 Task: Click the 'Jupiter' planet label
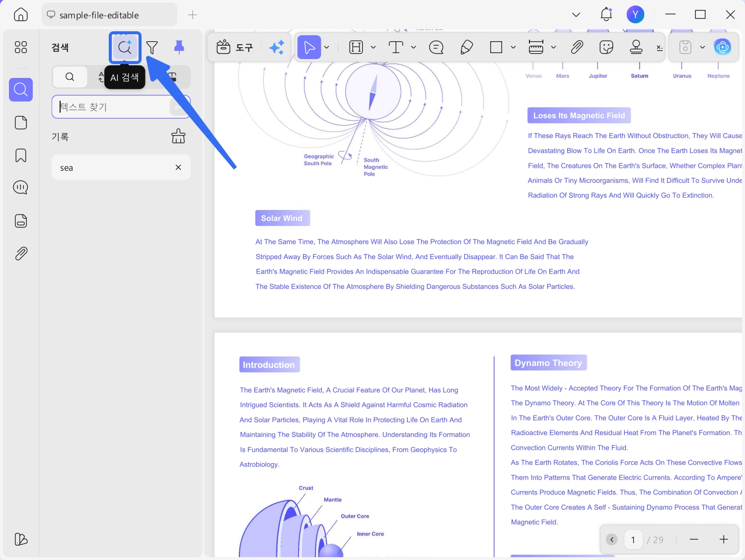(x=598, y=76)
